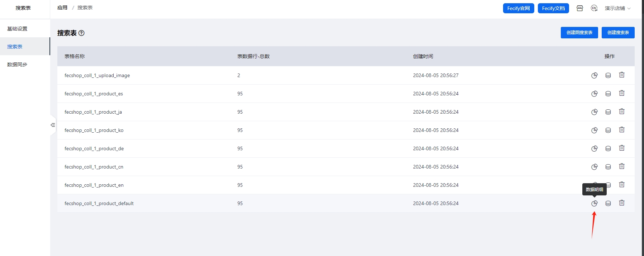Click the 创建图搜索表 button
This screenshot has height=256, width=644.
pyautogui.click(x=579, y=33)
